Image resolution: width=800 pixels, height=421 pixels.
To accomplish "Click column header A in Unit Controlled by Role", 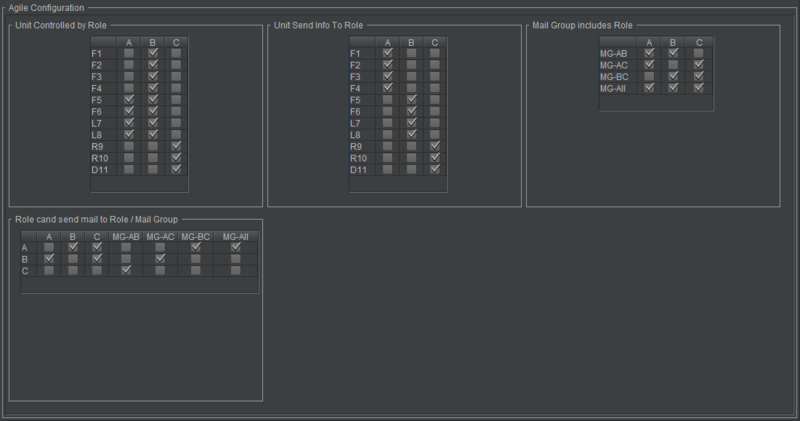I will pos(129,42).
